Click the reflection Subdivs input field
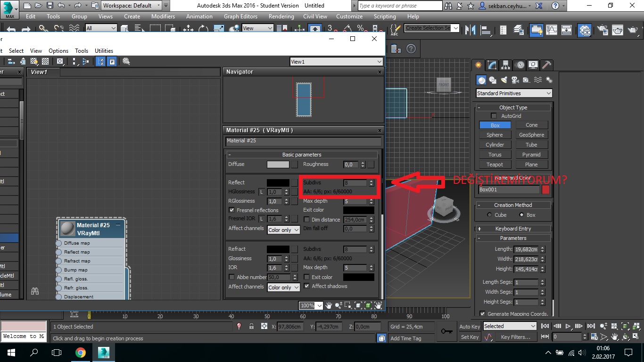 pyautogui.click(x=355, y=182)
